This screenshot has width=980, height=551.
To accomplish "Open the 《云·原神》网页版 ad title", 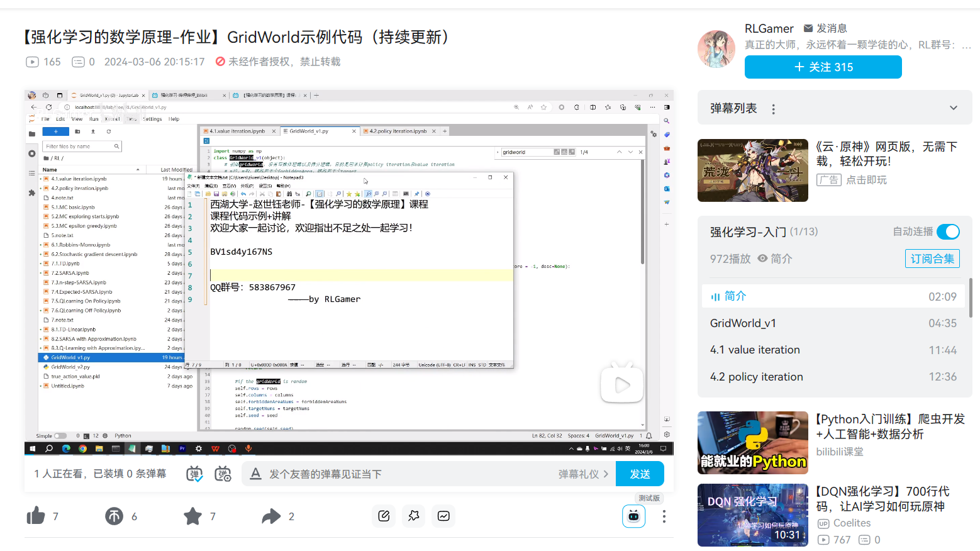I will pos(887,153).
